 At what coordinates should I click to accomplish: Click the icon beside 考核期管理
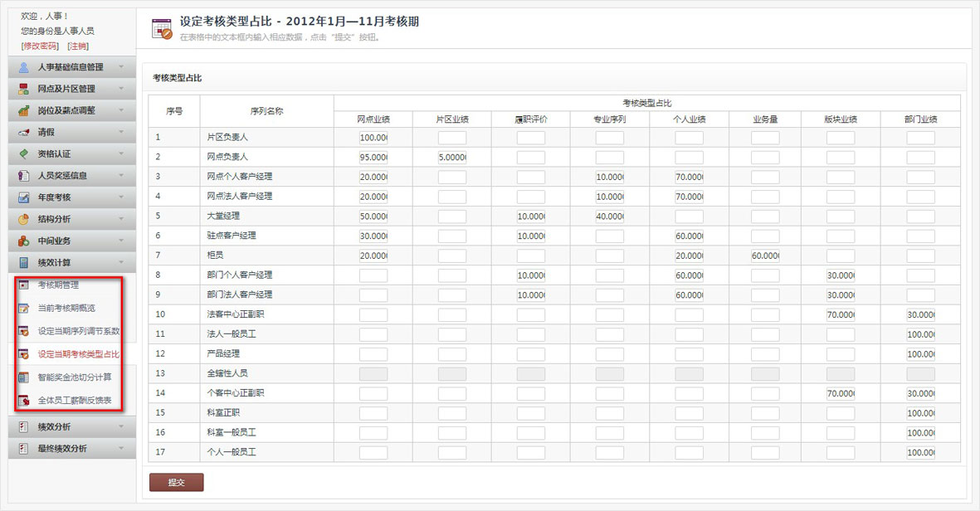tap(24, 285)
